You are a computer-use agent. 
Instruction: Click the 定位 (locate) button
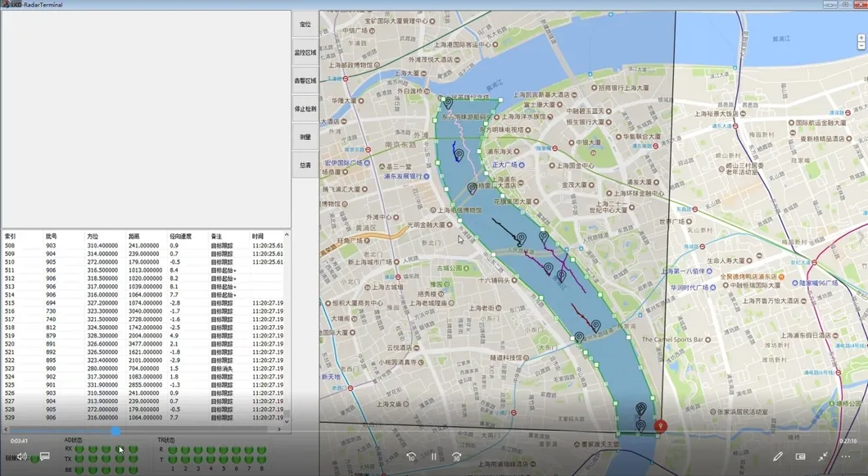coord(305,25)
